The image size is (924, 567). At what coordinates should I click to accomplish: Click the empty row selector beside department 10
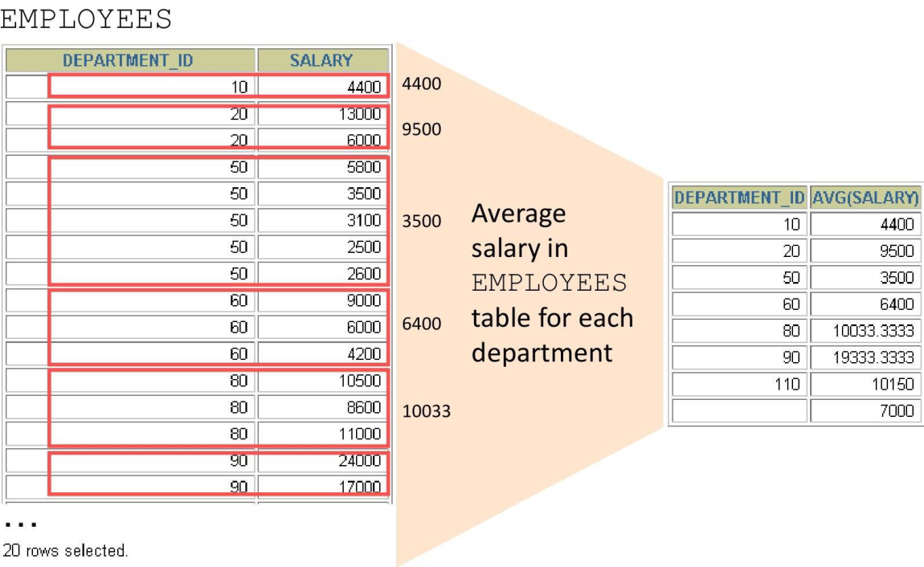point(27,87)
